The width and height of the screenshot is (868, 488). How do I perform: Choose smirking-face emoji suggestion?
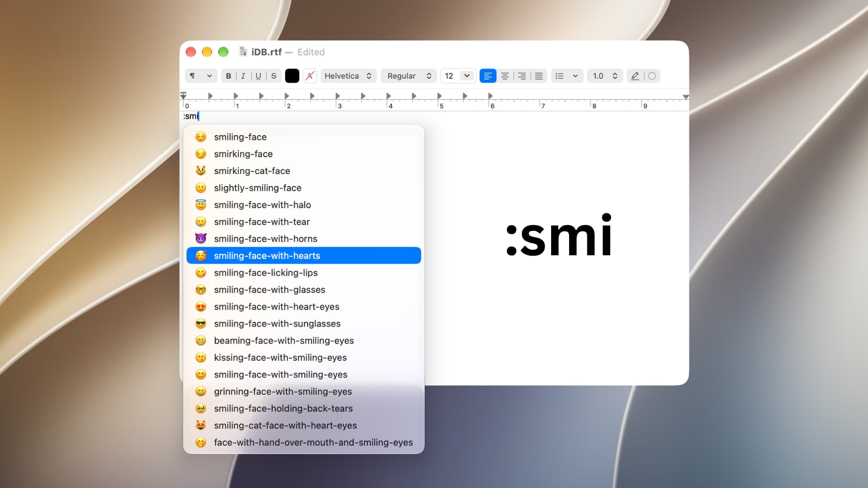click(x=304, y=154)
